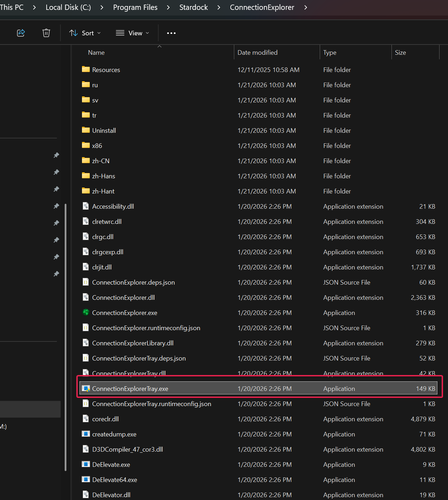Open the See more three-dots menu
The image size is (448, 500).
pos(171,33)
